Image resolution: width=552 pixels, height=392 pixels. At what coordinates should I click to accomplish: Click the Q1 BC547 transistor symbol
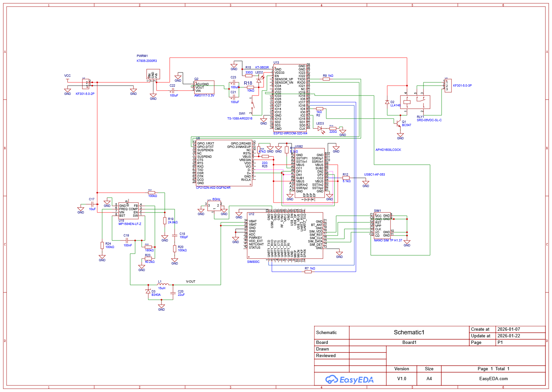(399, 124)
